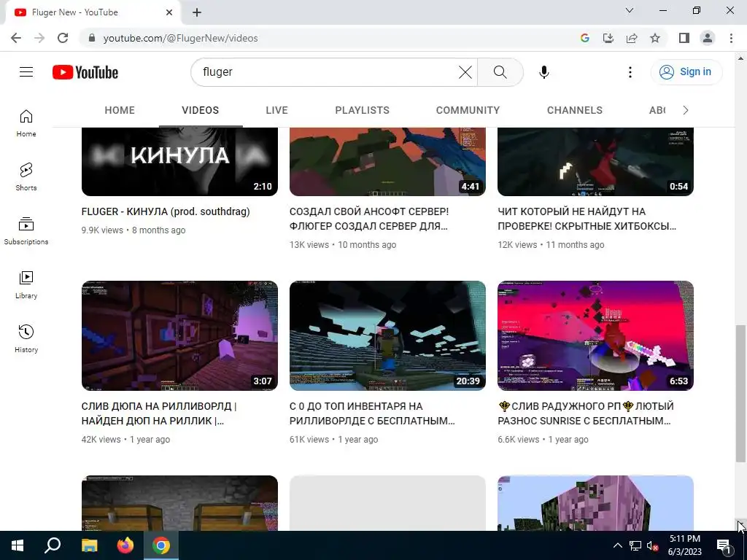The height and width of the screenshot is (560, 747).
Task: Click the page vertical scrollbar thumb
Action: point(740,393)
